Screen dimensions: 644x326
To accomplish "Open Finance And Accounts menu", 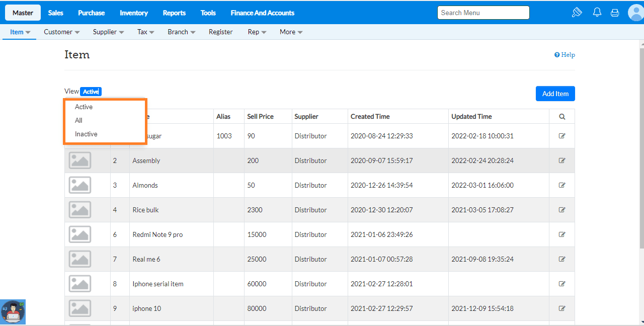I will (263, 13).
